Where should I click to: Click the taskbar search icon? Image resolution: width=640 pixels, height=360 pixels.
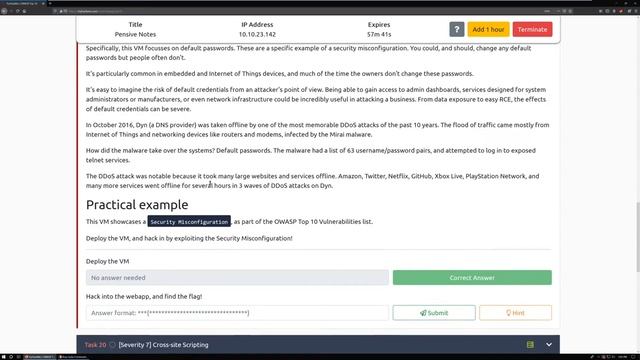click(11, 357)
